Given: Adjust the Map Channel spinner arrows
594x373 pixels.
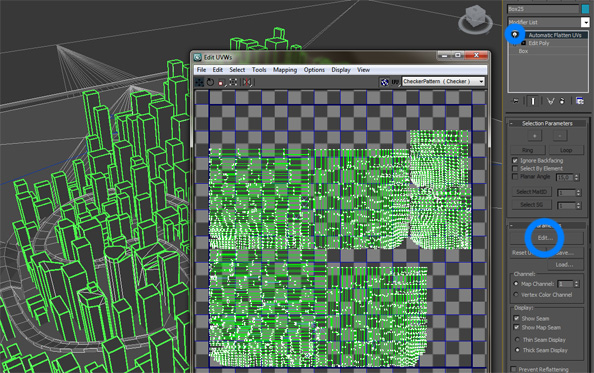Looking at the screenshot, I should [577, 284].
